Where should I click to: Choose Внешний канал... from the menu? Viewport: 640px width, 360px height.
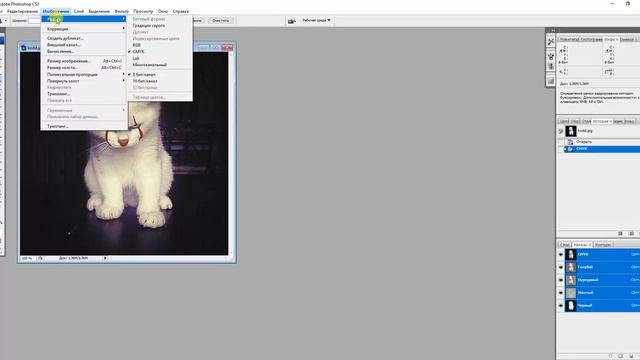84,45
